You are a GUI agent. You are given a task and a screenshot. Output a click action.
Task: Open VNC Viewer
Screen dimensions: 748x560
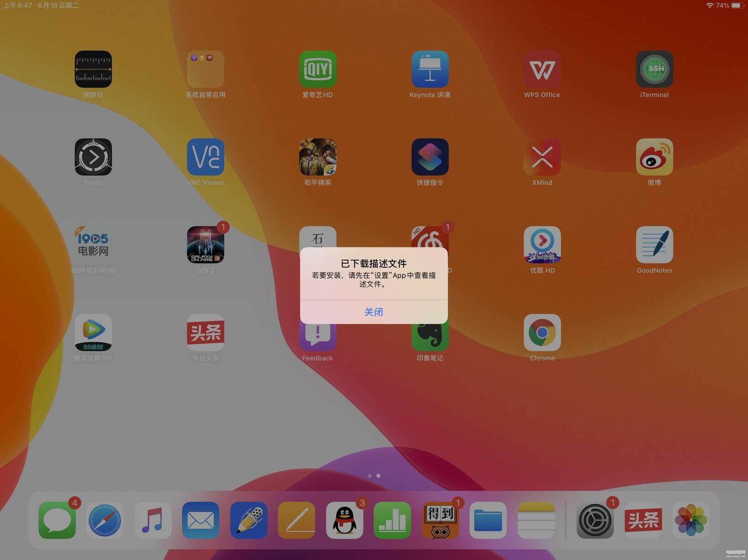[205, 157]
